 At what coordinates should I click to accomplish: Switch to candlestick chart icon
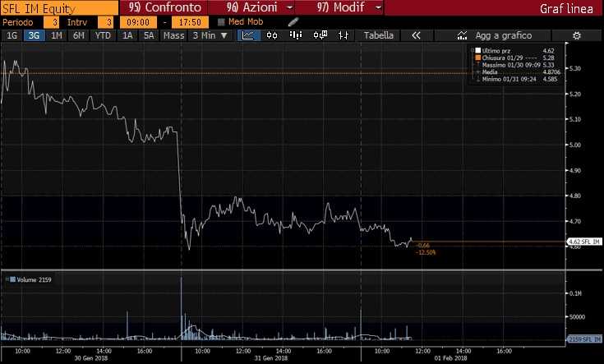[272, 35]
